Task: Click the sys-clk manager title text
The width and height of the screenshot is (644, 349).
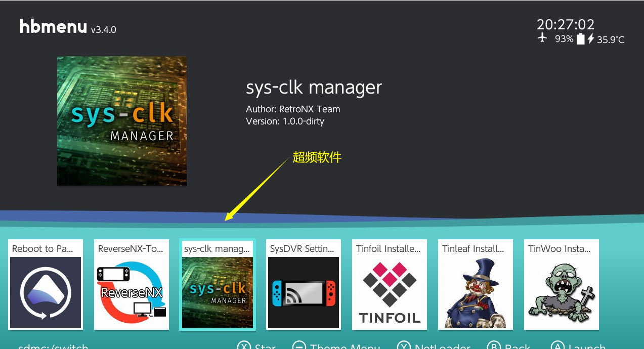Action: click(314, 88)
